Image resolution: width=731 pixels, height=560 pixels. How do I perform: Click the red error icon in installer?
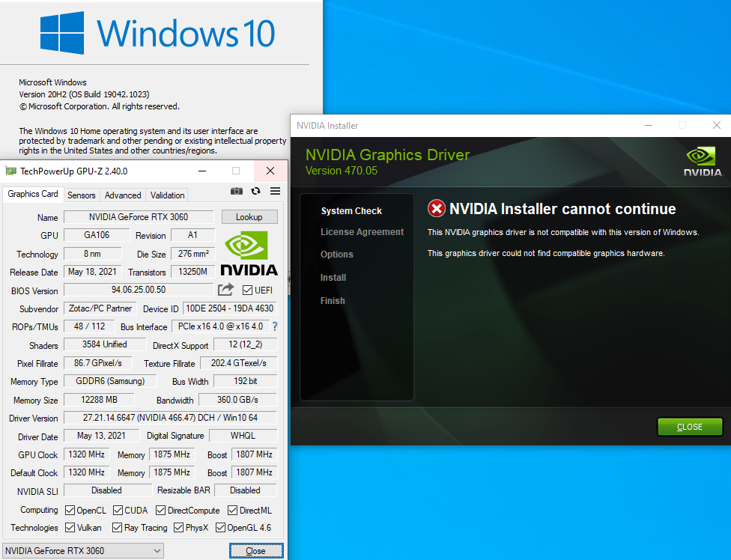coord(437,209)
